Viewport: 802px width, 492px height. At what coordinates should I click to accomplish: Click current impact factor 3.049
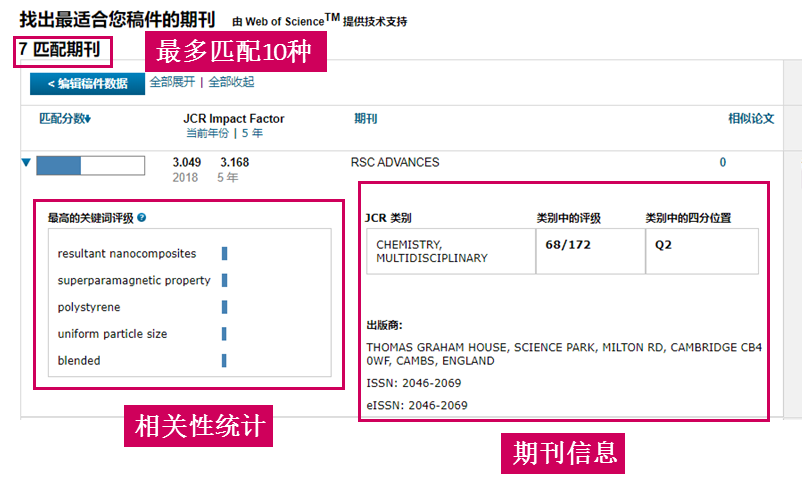click(187, 163)
